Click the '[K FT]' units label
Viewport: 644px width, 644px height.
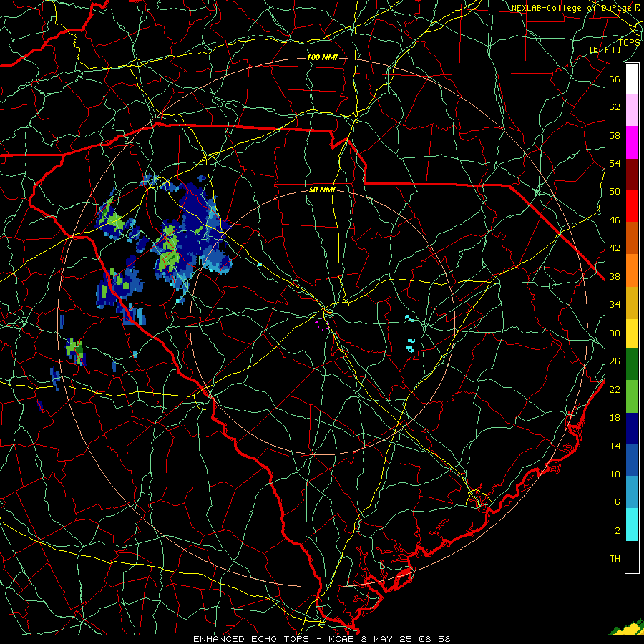click(605, 49)
